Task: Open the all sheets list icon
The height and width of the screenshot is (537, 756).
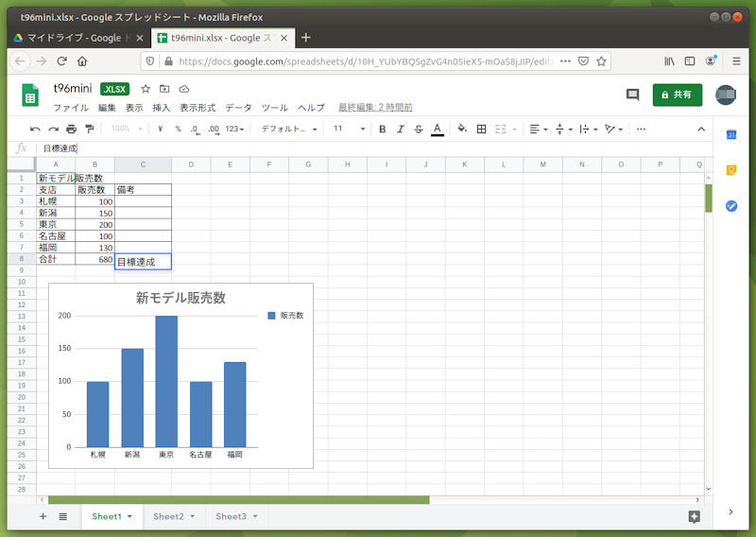Action: coord(62,516)
